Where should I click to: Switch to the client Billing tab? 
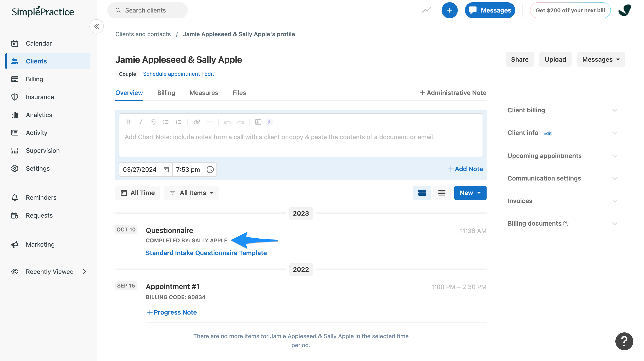coord(166,93)
